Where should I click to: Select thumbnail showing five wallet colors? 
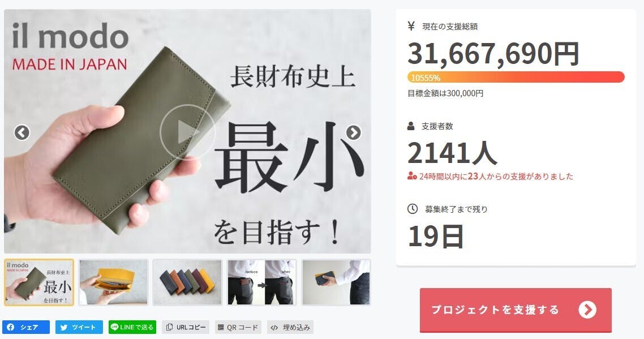[188, 282]
